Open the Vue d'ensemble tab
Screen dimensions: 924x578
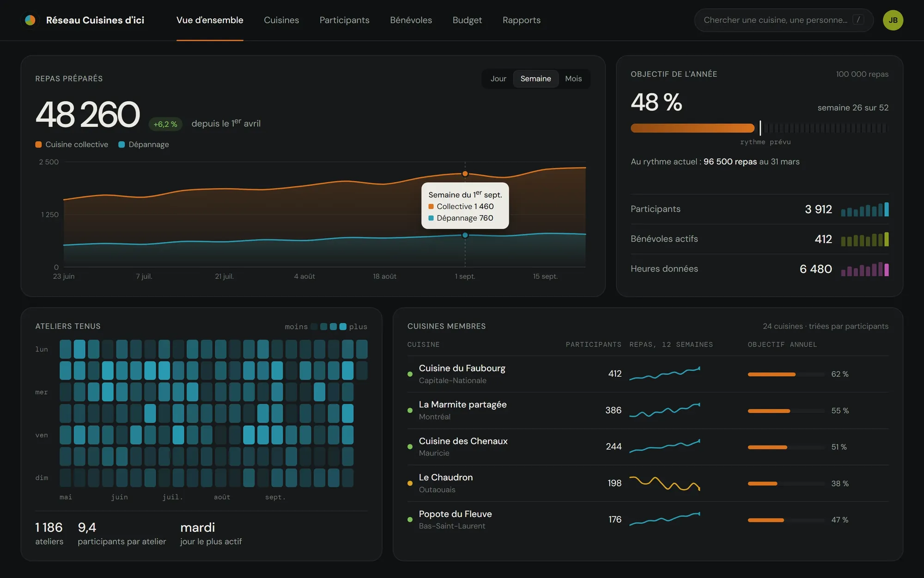coord(210,20)
